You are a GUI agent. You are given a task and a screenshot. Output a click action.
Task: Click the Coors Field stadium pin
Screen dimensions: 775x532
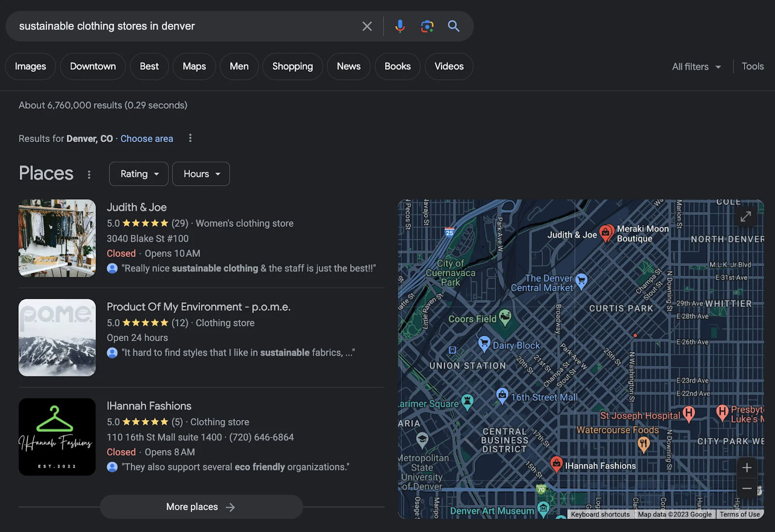pos(505,317)
